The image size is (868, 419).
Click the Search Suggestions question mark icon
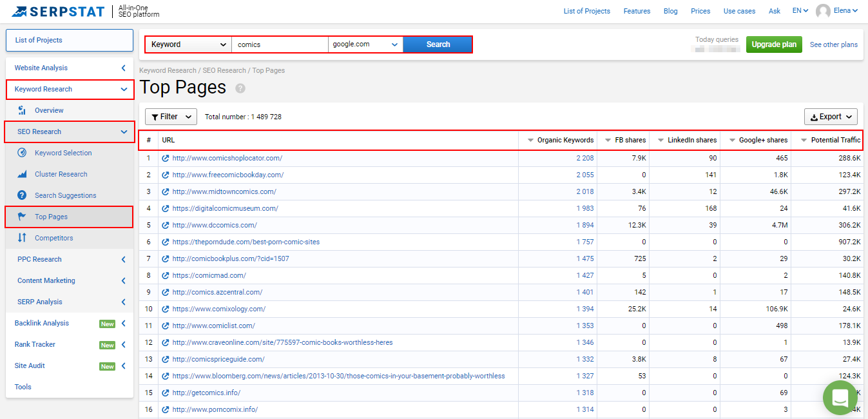click(22, 195)
